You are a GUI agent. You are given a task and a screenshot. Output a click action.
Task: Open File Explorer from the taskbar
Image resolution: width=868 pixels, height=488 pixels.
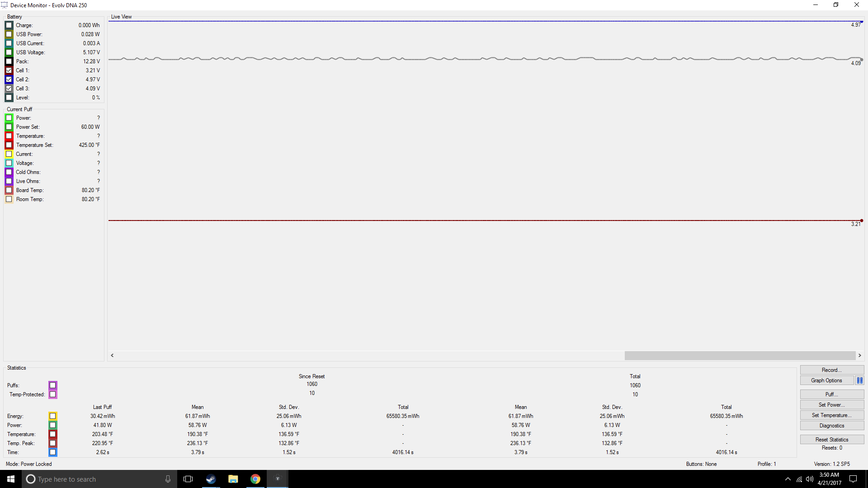233,479
